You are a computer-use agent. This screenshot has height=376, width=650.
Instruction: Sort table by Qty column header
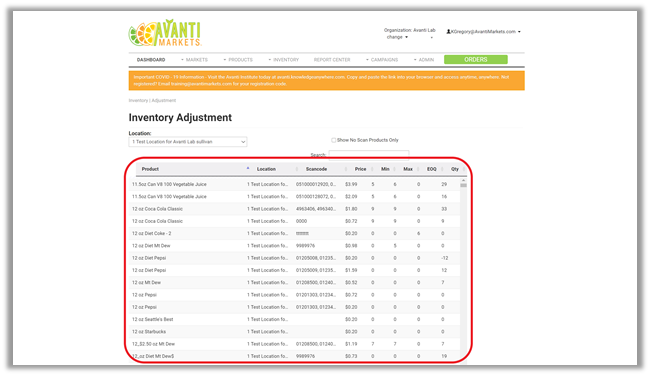455,169
